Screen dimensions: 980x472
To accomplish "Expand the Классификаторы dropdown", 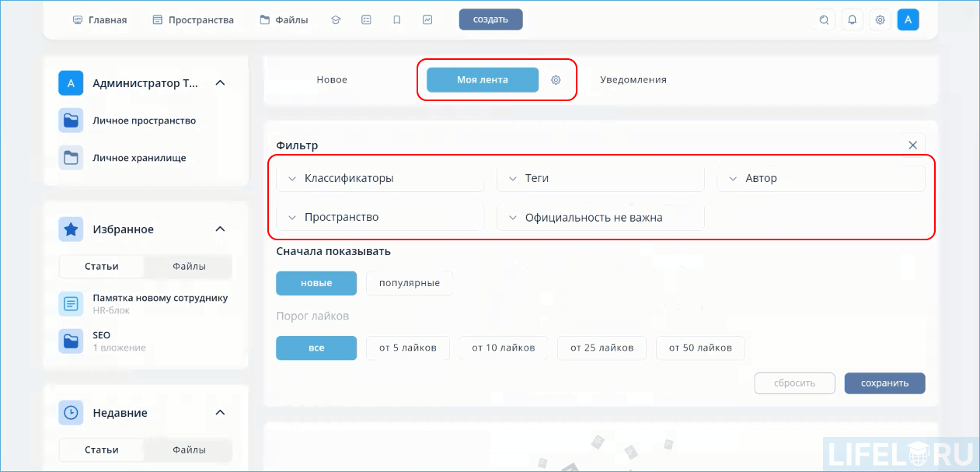I will click(349, 177).
